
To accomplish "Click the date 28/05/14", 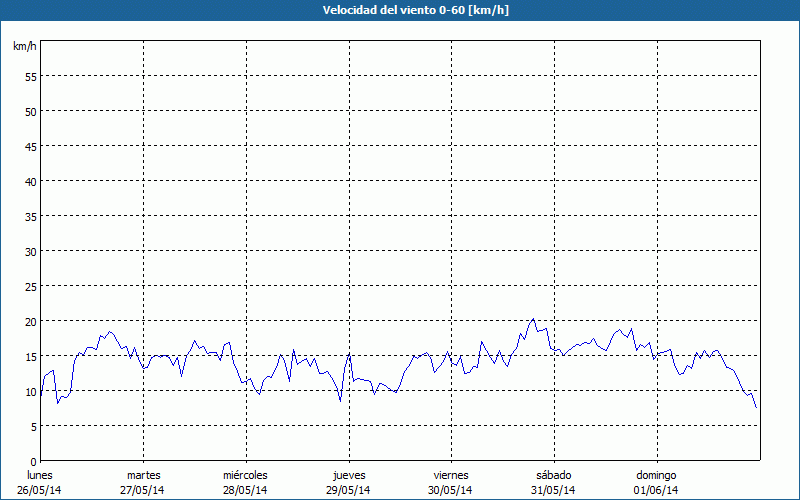I will [245, 490].
